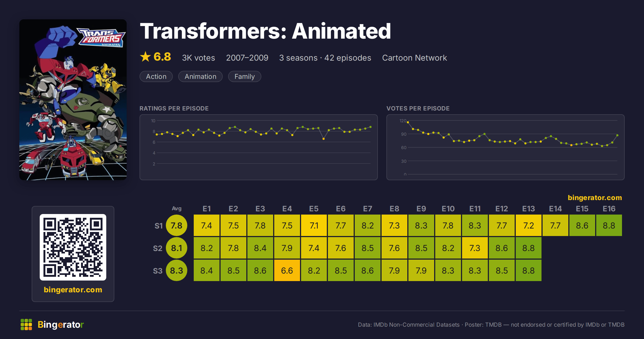
Task: Click the QR code image
Action: [x=73, y=247]
